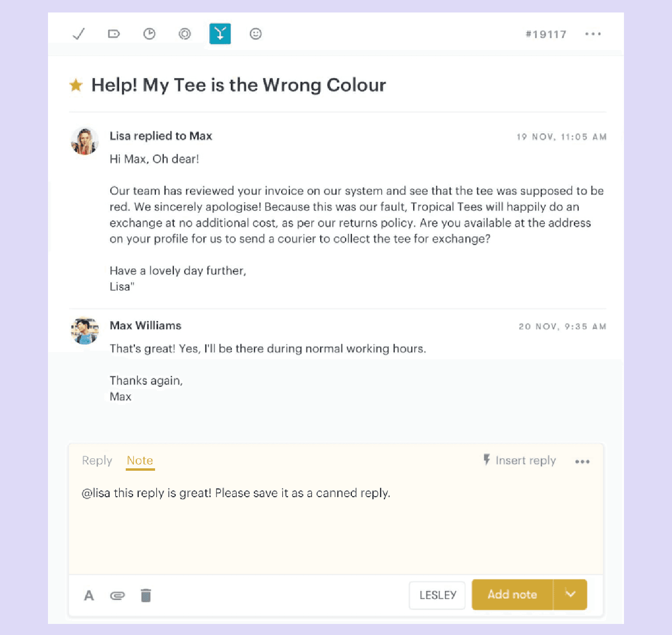Attach a file using the paperclip icon

pos(118,595)
